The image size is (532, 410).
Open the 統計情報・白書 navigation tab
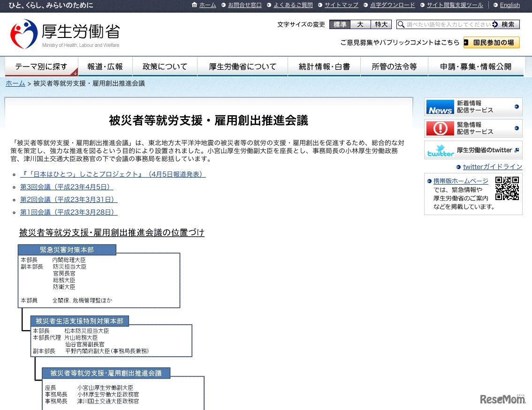click(x=324, y=67)
